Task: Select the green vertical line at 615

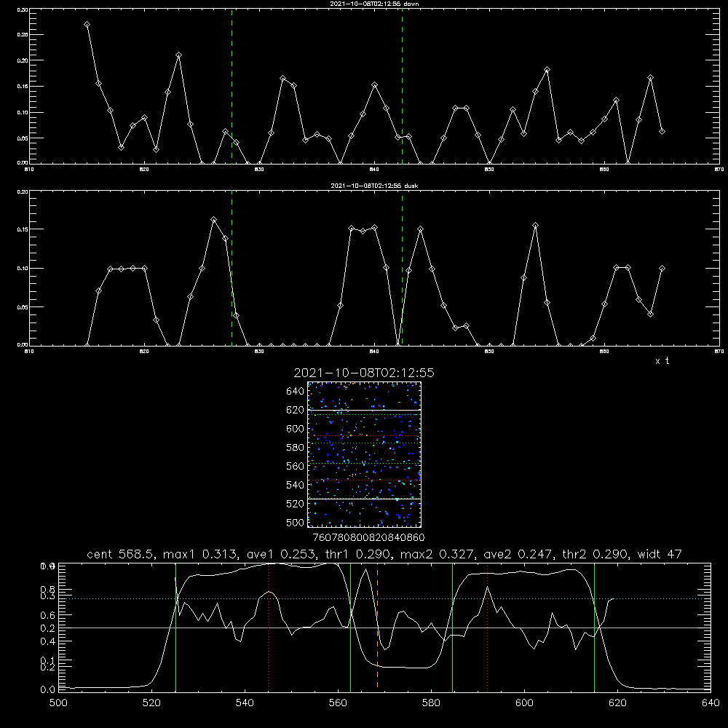Action: tap(594, 627)
